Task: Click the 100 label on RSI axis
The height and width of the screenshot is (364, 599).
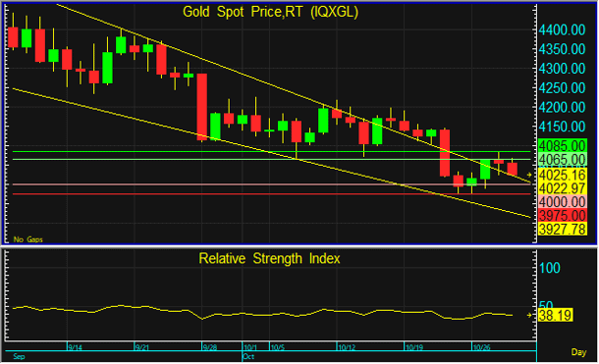Action: (549, 268)
